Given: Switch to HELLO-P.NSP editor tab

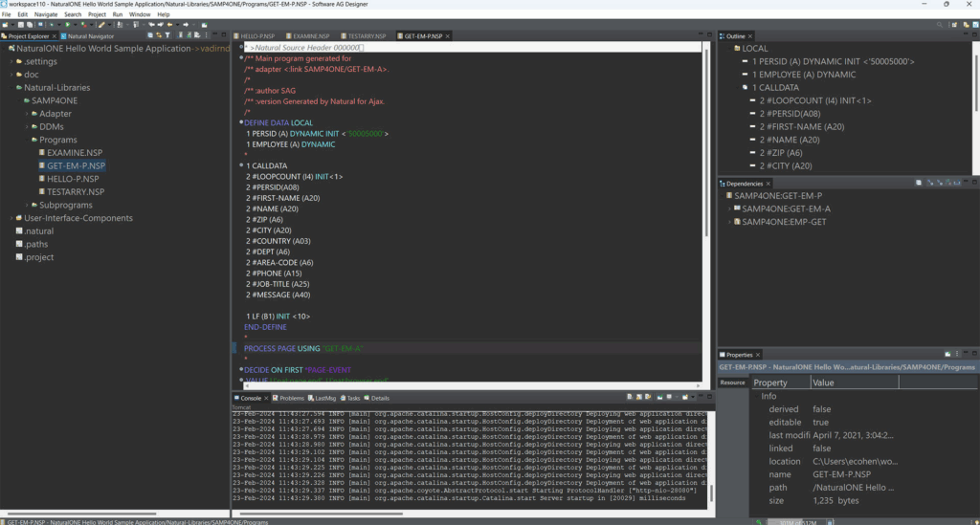Looking at the screenshot, I should click(256, 36).
